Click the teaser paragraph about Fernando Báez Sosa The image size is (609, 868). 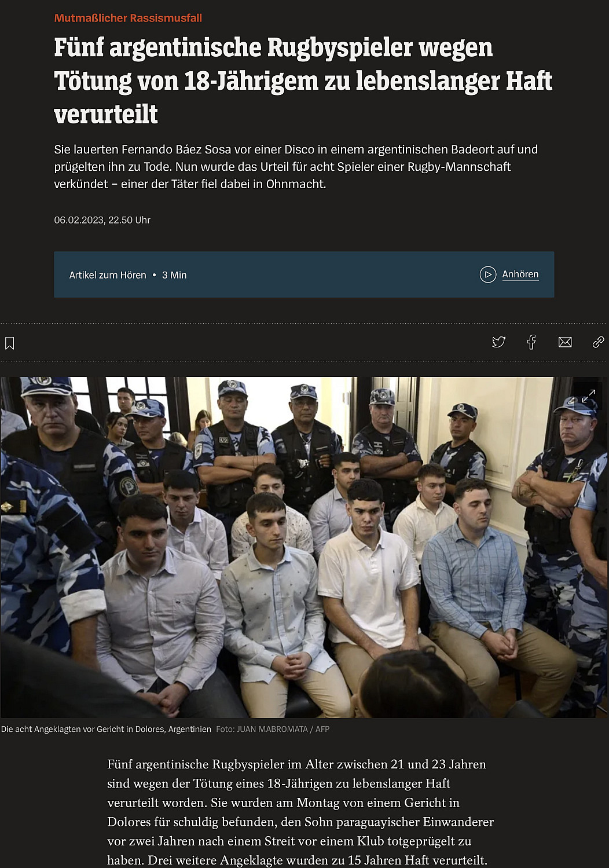[296, 167]
